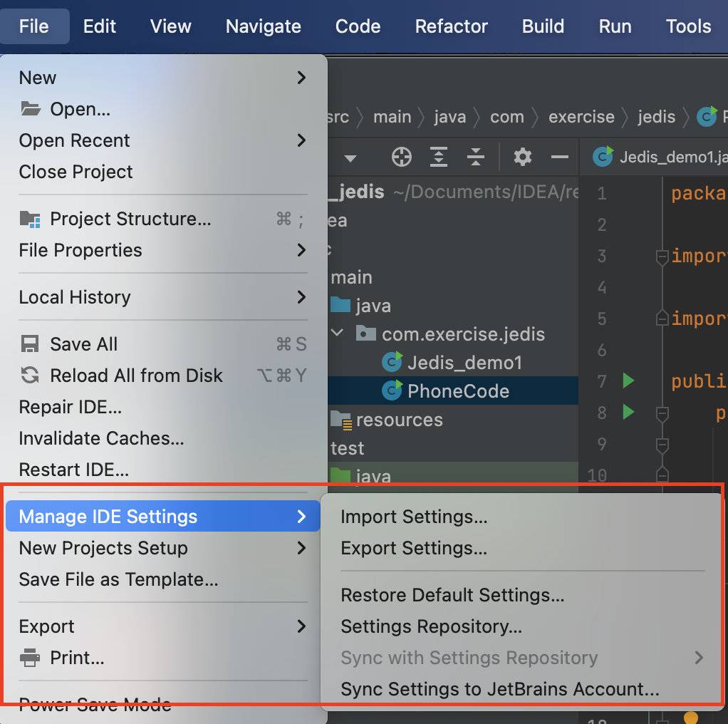Click line number 6 in the gutter

[x=602, y=350]
